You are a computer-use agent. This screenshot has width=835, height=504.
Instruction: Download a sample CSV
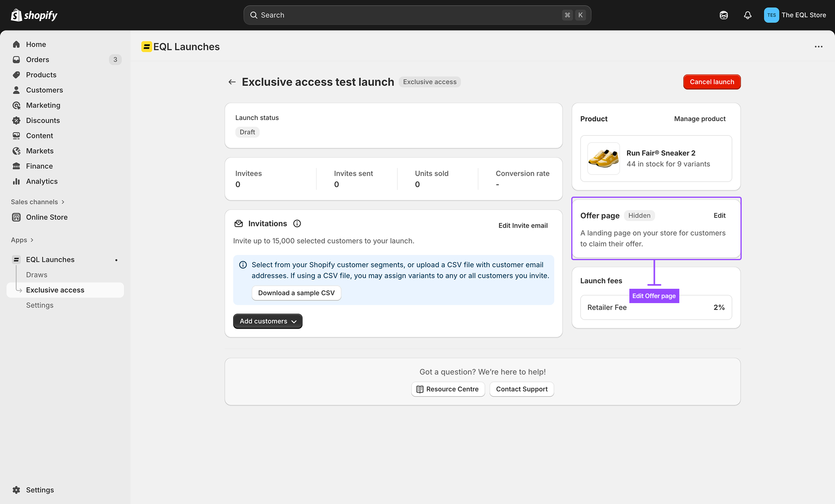tap(296, 293)
